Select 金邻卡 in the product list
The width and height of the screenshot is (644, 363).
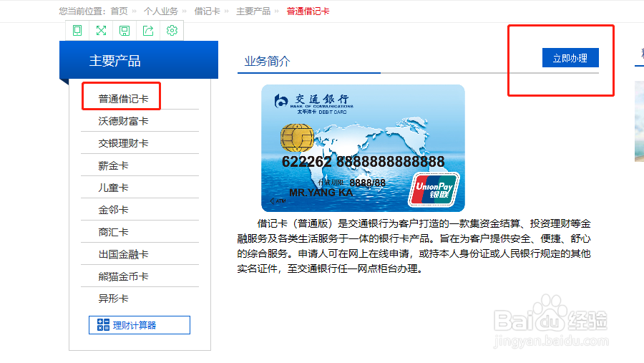(x=113, y=210)
